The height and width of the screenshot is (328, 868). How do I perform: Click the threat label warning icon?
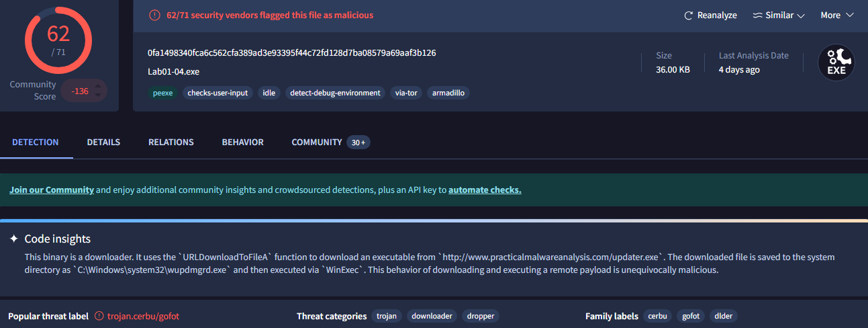[99, 316]
